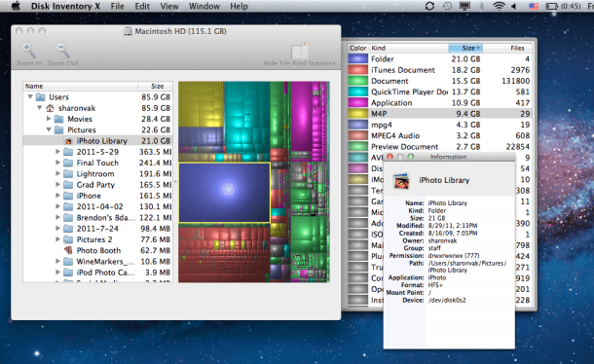594x364 pixels.
Task: Select the WineMarkers folder row
Action: [x=97, y=262]
